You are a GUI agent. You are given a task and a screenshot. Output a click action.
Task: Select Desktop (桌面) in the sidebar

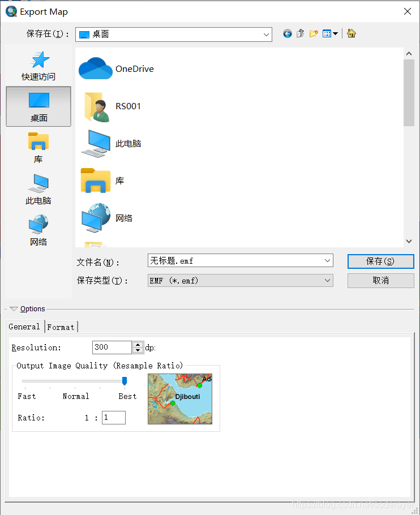click(x=38, y=106)
